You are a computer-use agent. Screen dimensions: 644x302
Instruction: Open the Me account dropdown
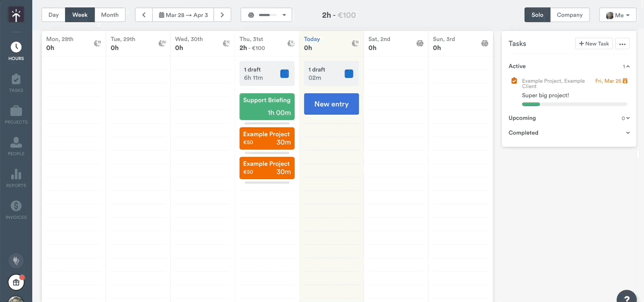(618, 15)
